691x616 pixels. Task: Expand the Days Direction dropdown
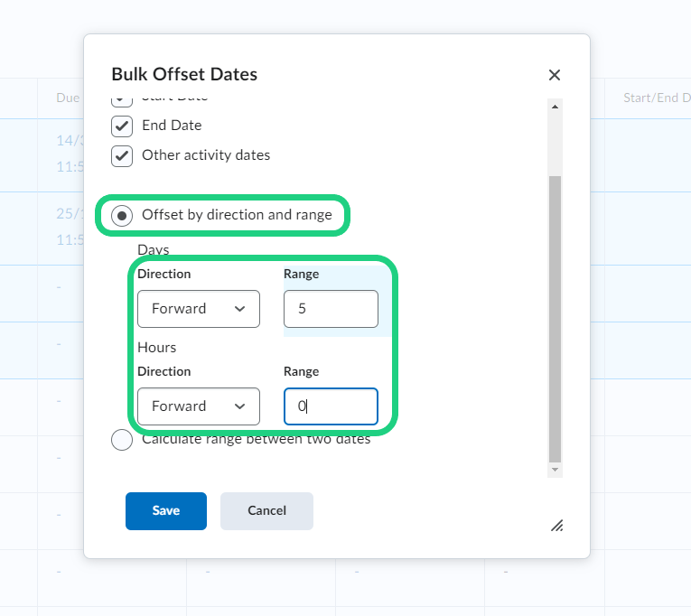199,309
